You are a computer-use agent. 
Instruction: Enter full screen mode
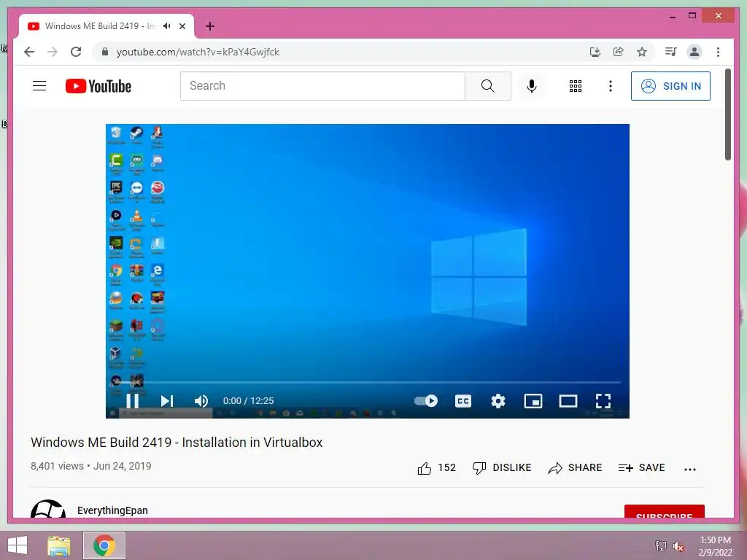[x=603, y=401]
